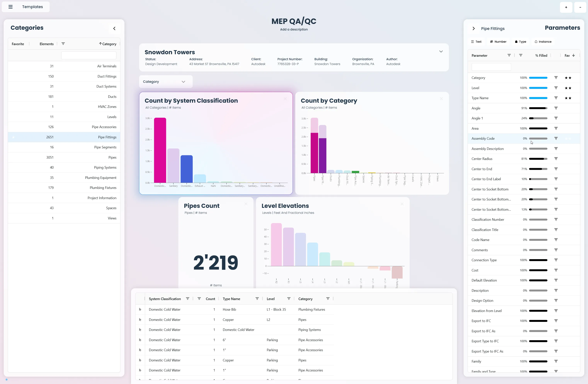
Task: Toggle the Instance parameter filter
Action: coord(543,42)
